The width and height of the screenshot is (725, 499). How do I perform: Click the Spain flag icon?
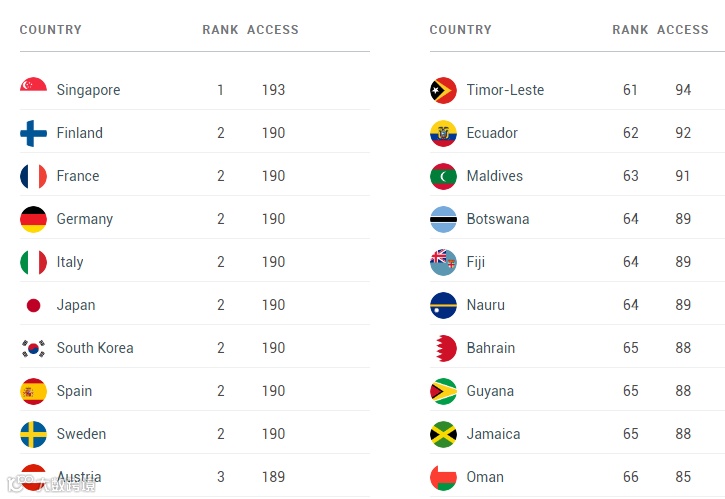[x=33, y=391]
